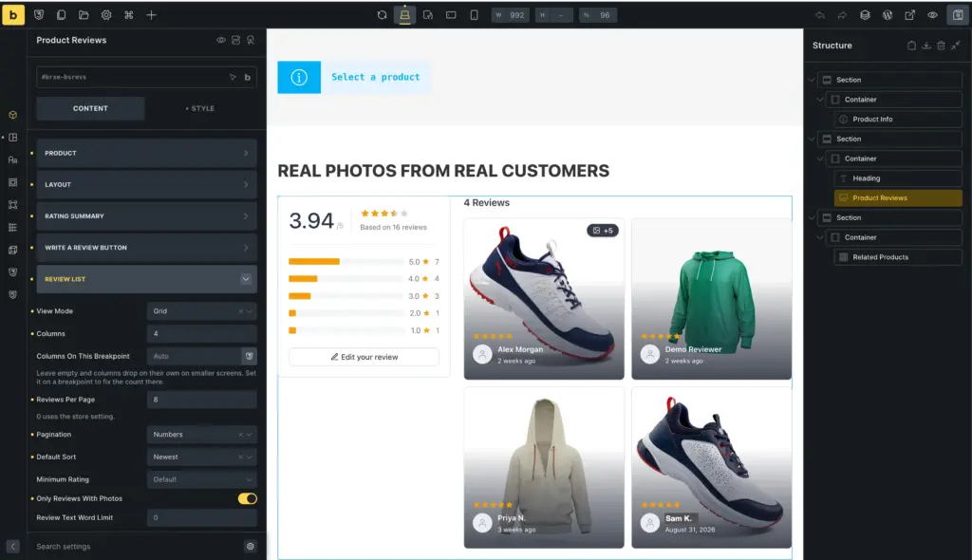Click the Search settings field
Image resolution: width=972 pixels, height=560 pixels.
pyautogui.click(x=138, y=547)
